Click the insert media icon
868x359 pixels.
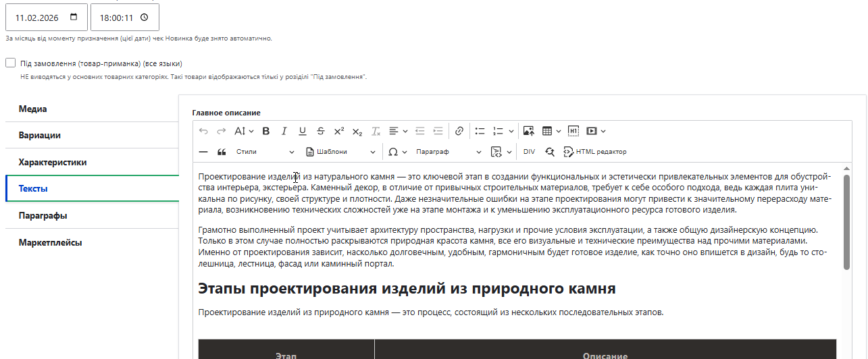pos(592,131)
